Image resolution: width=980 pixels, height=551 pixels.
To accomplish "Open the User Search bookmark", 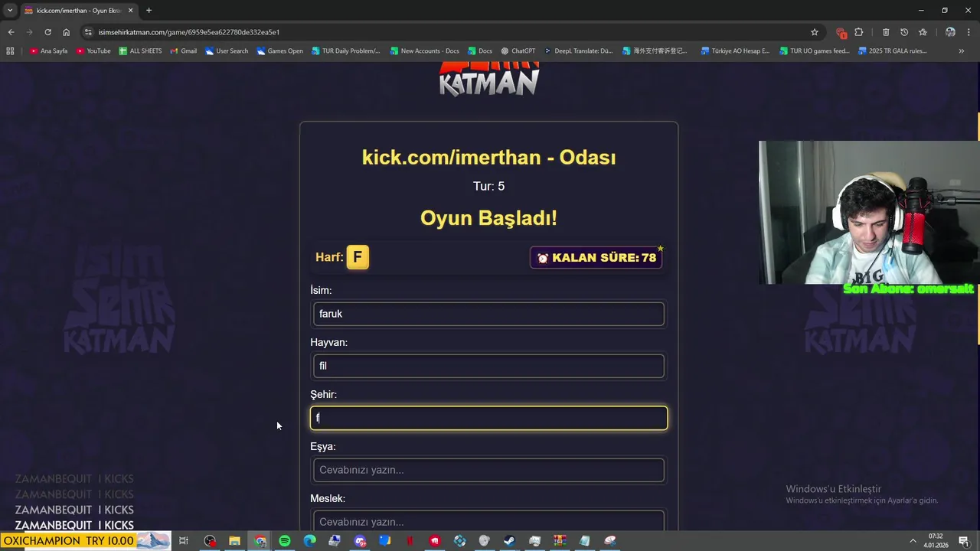I will [227, 51].
